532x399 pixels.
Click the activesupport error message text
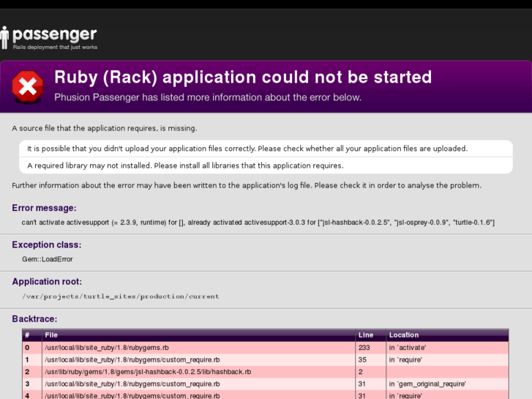(258, 223)
